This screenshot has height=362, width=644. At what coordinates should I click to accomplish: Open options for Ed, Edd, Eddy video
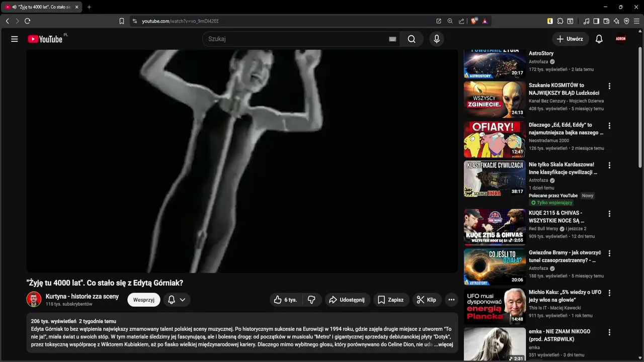coord(609,126)
